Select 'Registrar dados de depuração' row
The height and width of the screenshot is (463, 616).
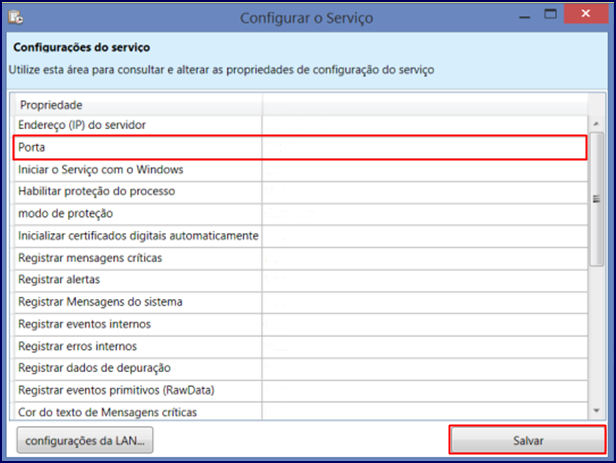pyautogui.click(x=301, y=368)
